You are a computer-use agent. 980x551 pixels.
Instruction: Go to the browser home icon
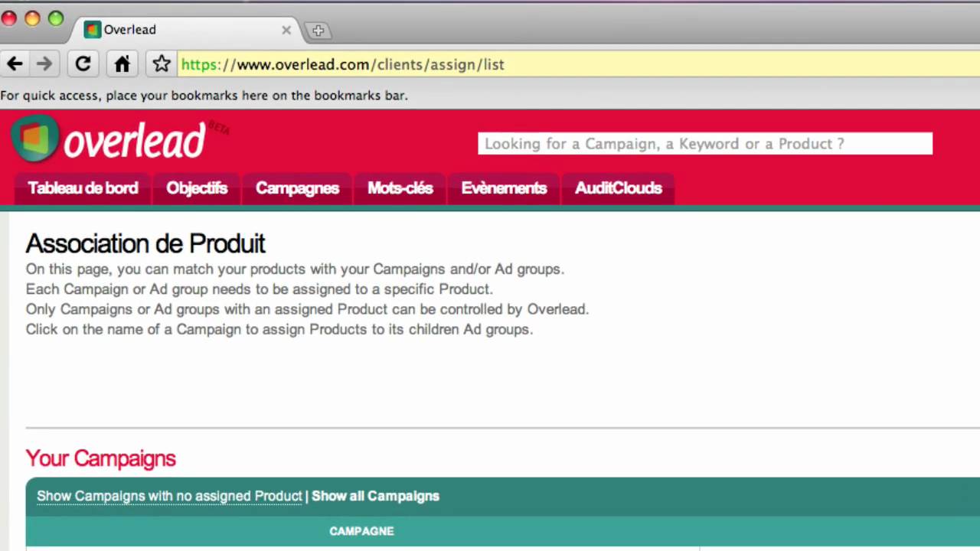[x=122, y=64]
